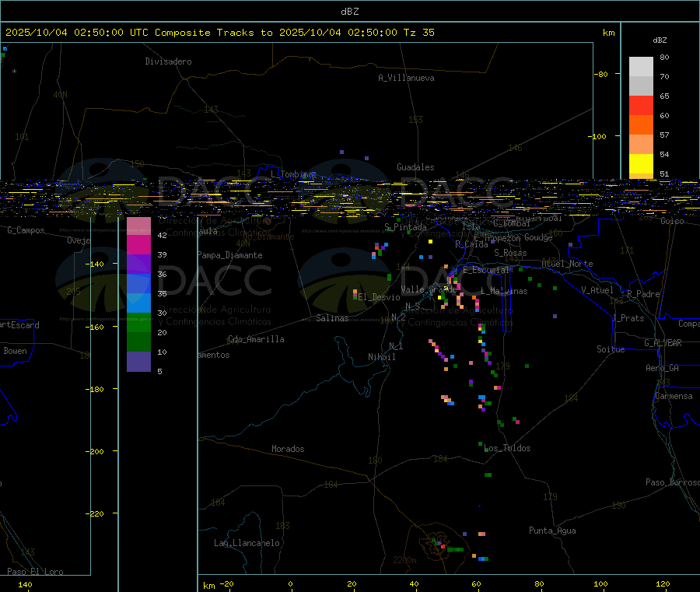Click the Valle_Grande map label

point(429,289)
